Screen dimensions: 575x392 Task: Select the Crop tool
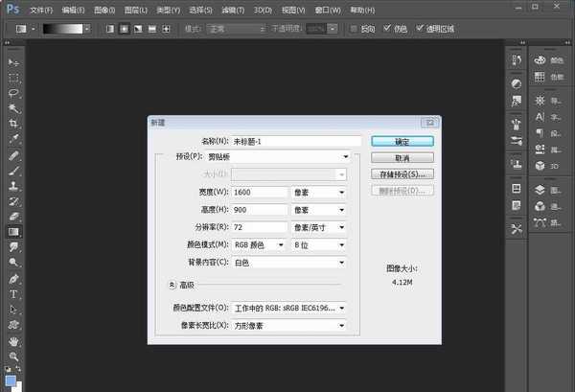click(13, 124)
